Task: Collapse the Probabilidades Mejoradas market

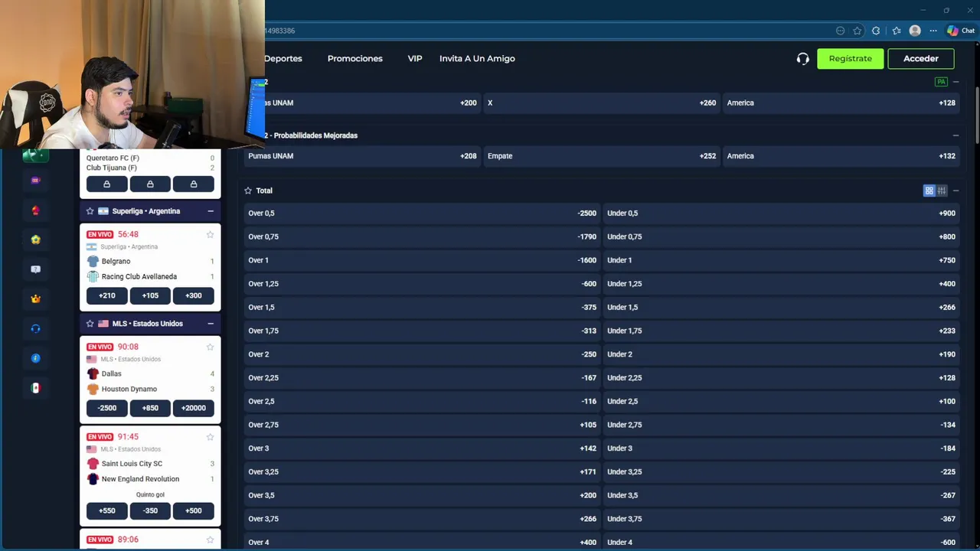Action: (955, 135)
